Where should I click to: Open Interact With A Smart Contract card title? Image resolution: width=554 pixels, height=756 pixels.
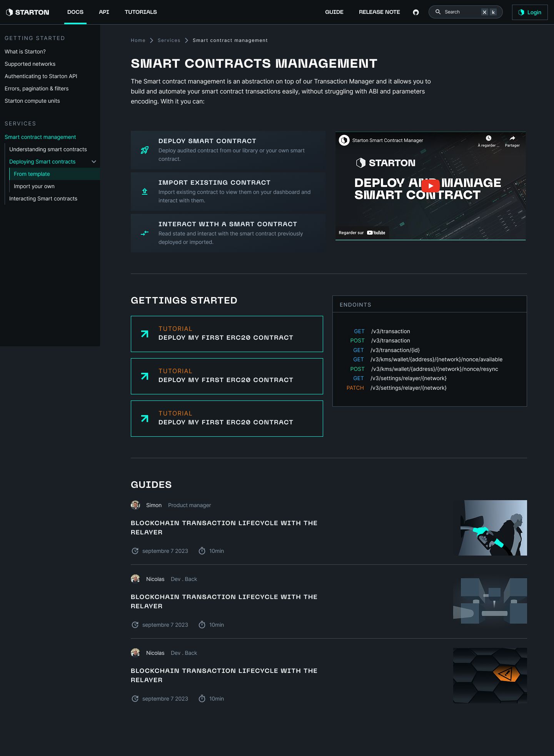[228, 224]
